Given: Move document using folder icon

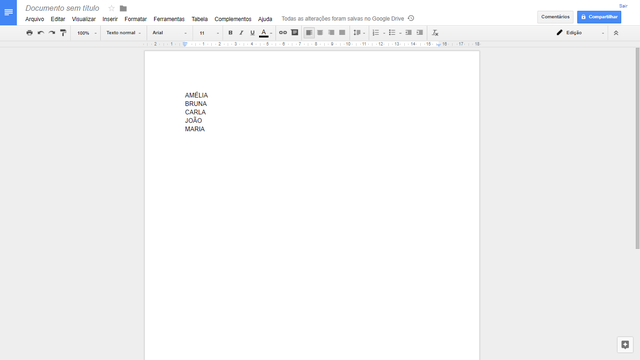Looking at the screenshot, I should click(x=123, y=8).
